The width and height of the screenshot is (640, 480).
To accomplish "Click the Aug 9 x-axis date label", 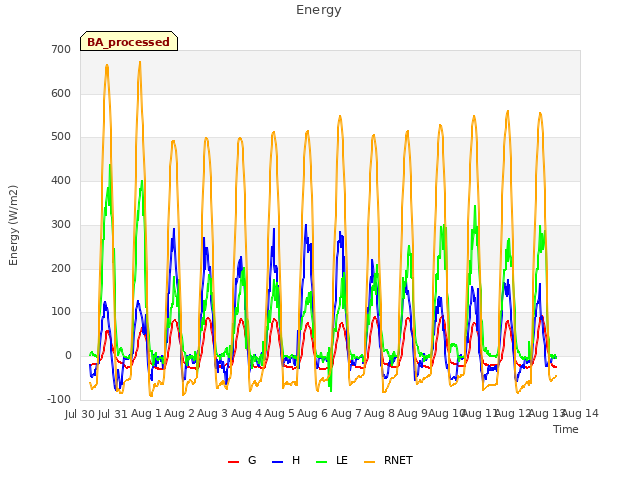I will point(412,413).
